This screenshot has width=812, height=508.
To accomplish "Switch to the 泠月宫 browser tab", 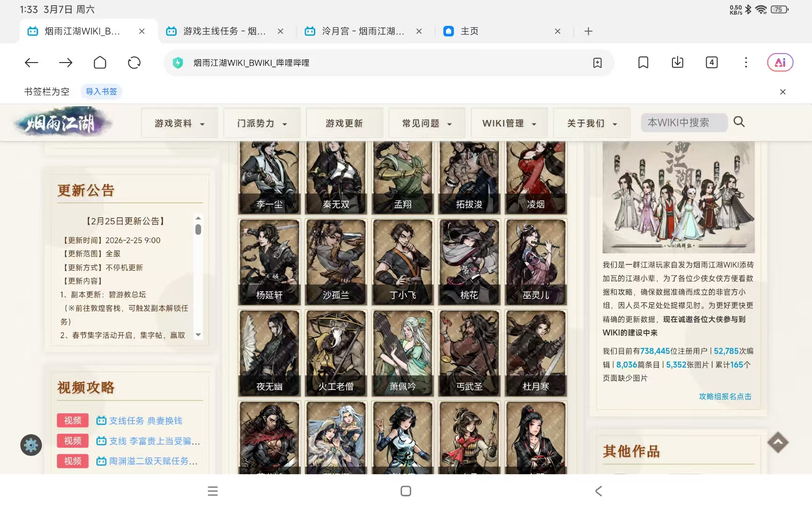I will pyautogui.click(x=363, y=32).
